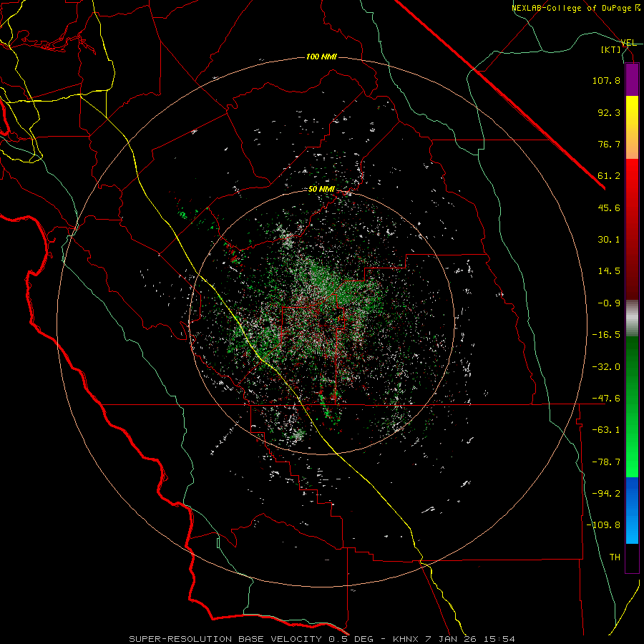Image resolution: width=644 pixels, height=644 pixels.
Task: Click the [KT] units label
Action: pyautogui.click(x=611, y=49)
